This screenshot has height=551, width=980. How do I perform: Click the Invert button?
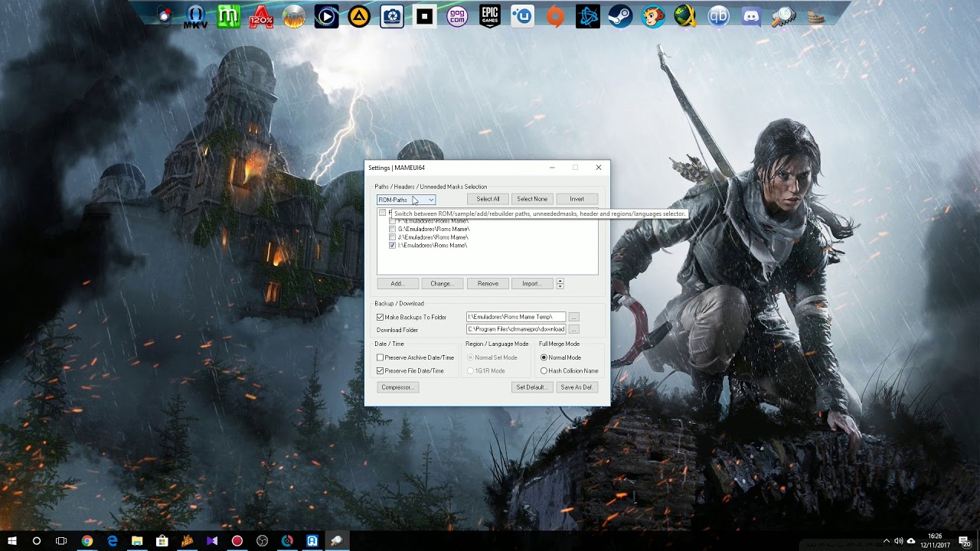click(577, 199)
